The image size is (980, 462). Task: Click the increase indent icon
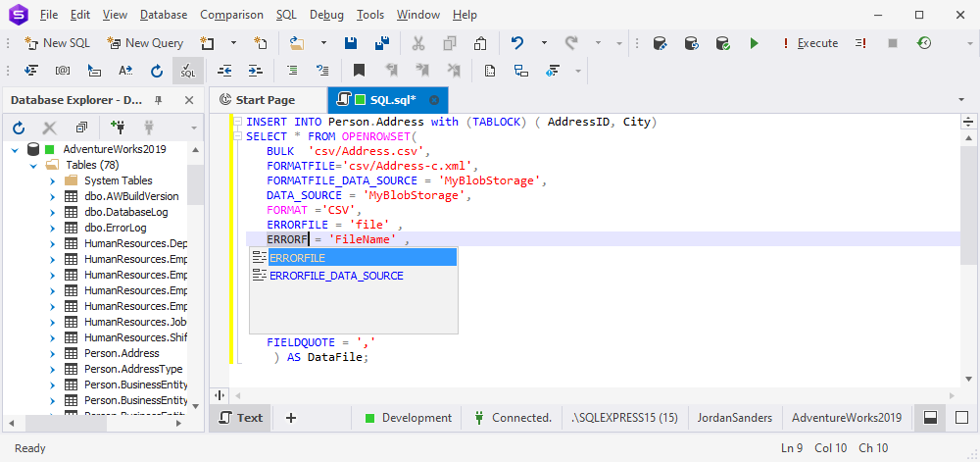[x=256, y=71]
